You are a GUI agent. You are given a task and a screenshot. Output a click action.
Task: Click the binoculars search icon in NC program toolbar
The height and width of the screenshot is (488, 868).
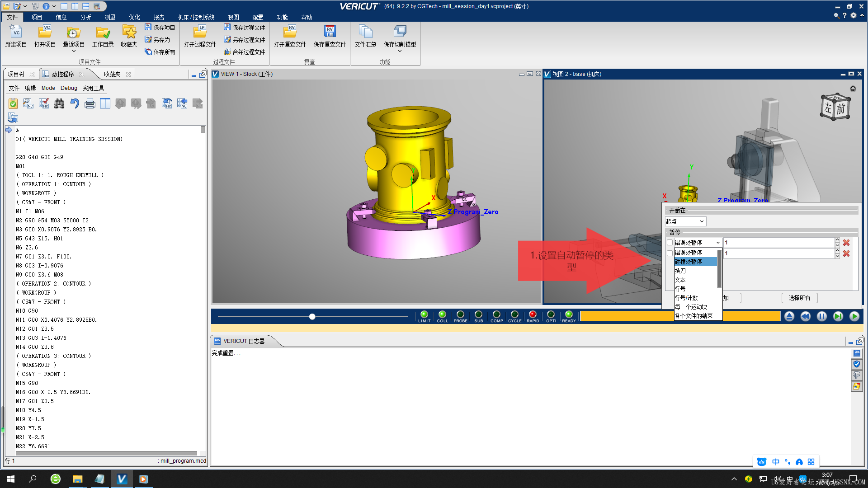pyautogui.click(x=59, y=103)
